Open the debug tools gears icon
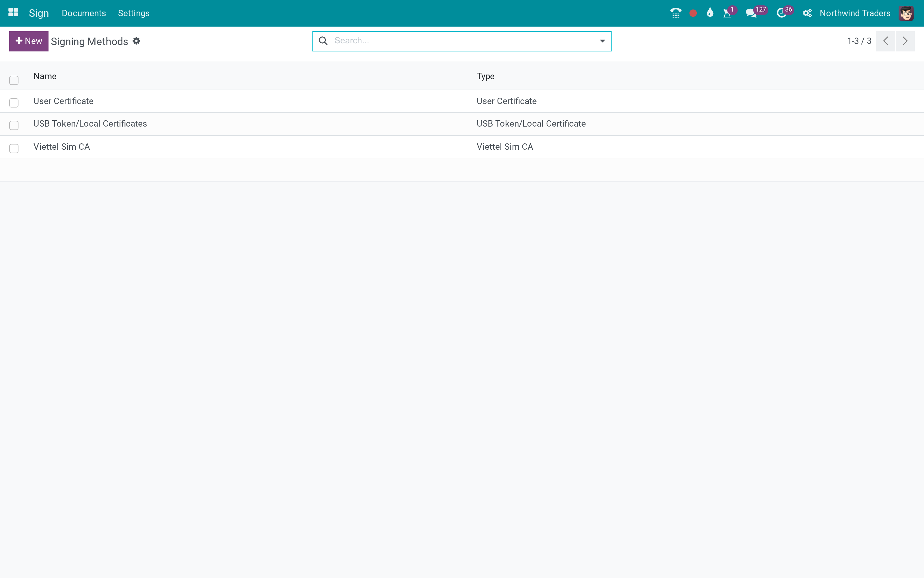This screenshot has height=578, width=924. (807, 13)
